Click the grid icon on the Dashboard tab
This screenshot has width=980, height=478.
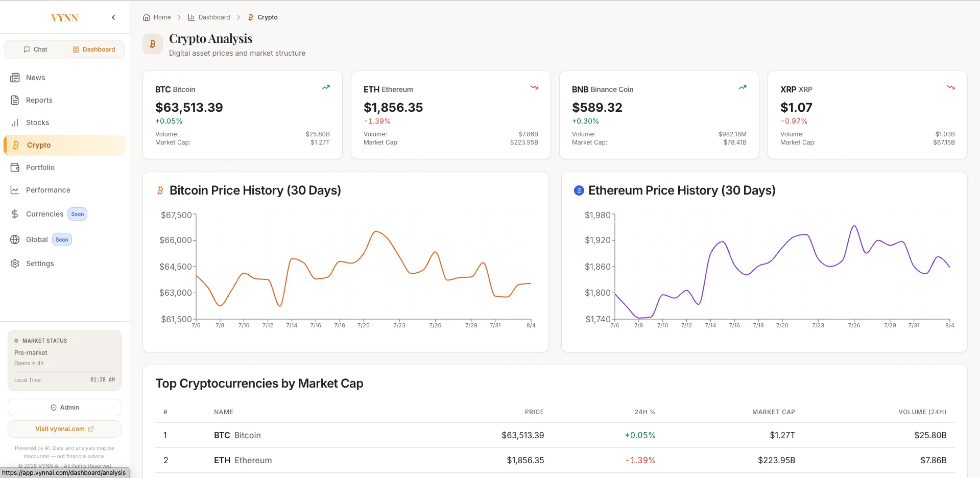coord(76,50)
